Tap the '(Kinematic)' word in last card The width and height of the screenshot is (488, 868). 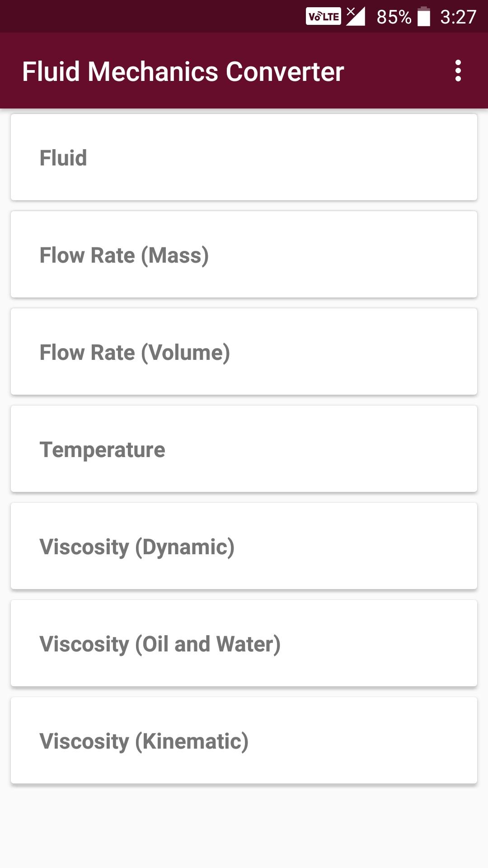(192, 742)
